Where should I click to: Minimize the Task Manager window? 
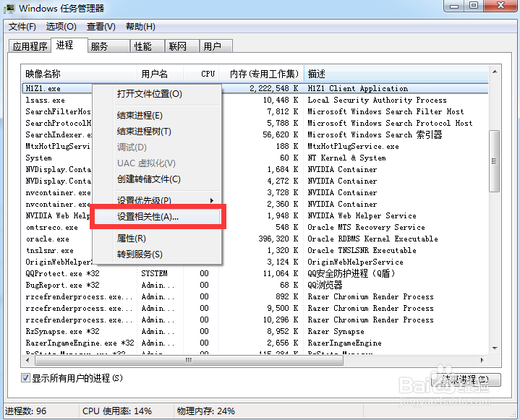pyautogui.click(x=454, y=6)
